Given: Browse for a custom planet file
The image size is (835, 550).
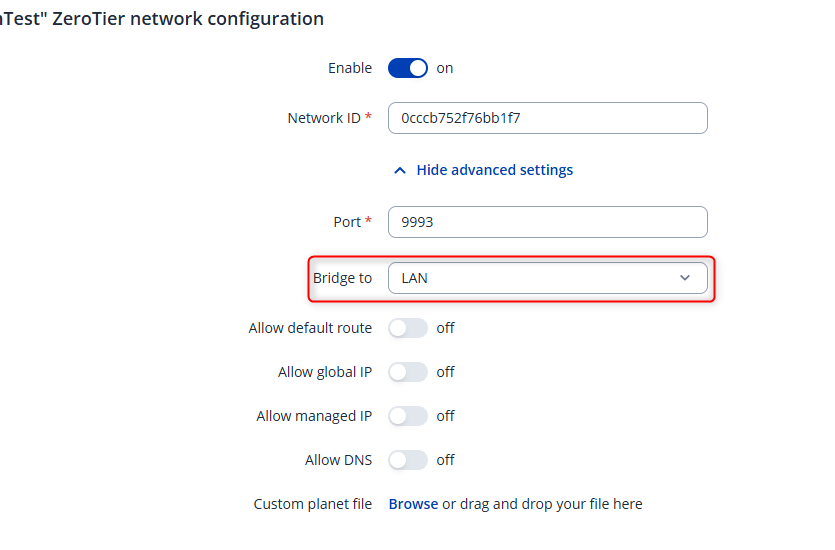Looking at the screenshot, I should pos(413,504).
